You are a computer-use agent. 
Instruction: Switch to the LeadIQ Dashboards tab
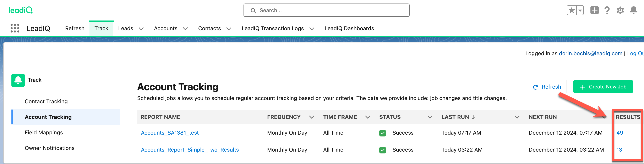coord(349,28)
